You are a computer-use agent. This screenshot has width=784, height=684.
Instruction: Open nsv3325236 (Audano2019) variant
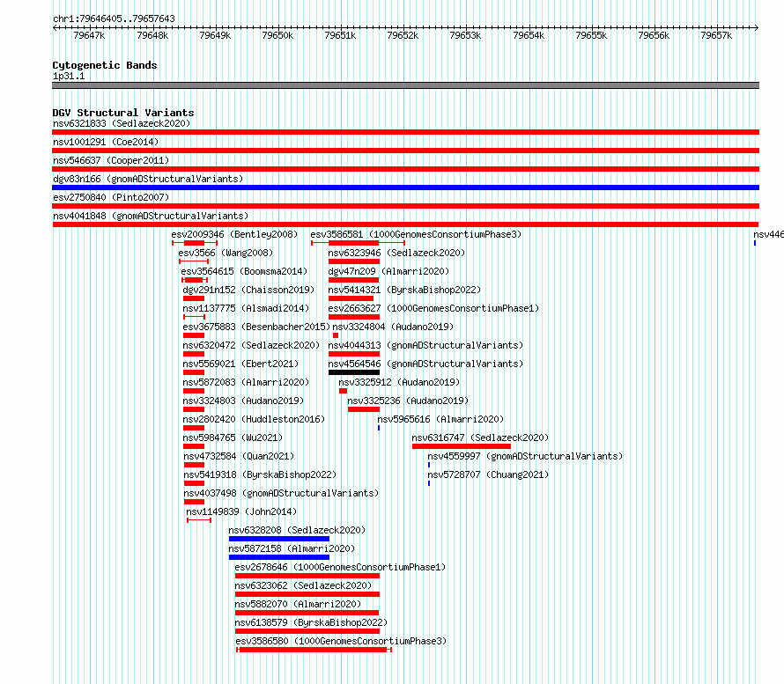pyautogui.click(x=408, y=401)
